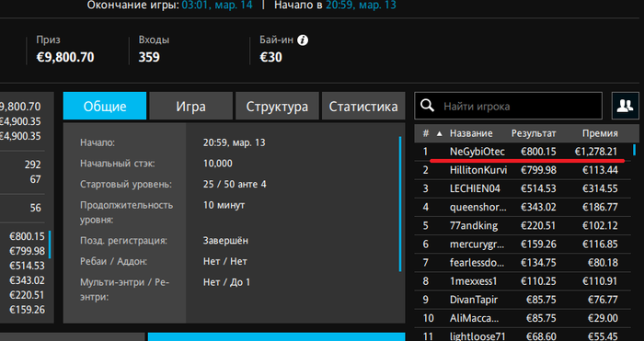Click the left panel value 56
Image resolution: width=644 pixels, height=341 pixels.
tap(35, 208)
